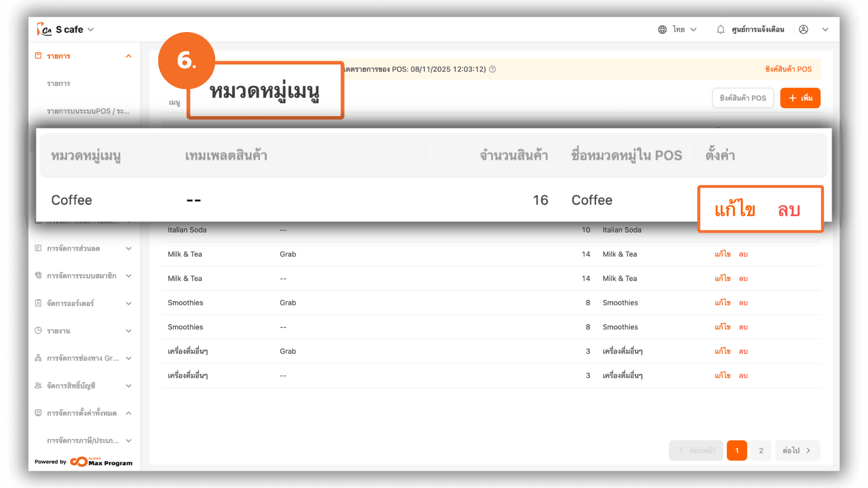Select รายการ submenu item in sidebar

(x=59, y=84)
